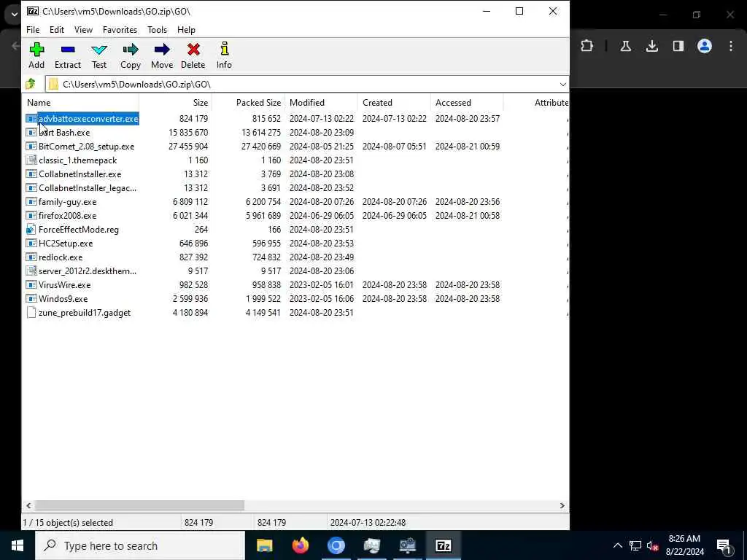The width and height of the screenshot is (747, 560).
Task: Open the Edit menu
Action: pyautogui.click(x=57, y=29)
